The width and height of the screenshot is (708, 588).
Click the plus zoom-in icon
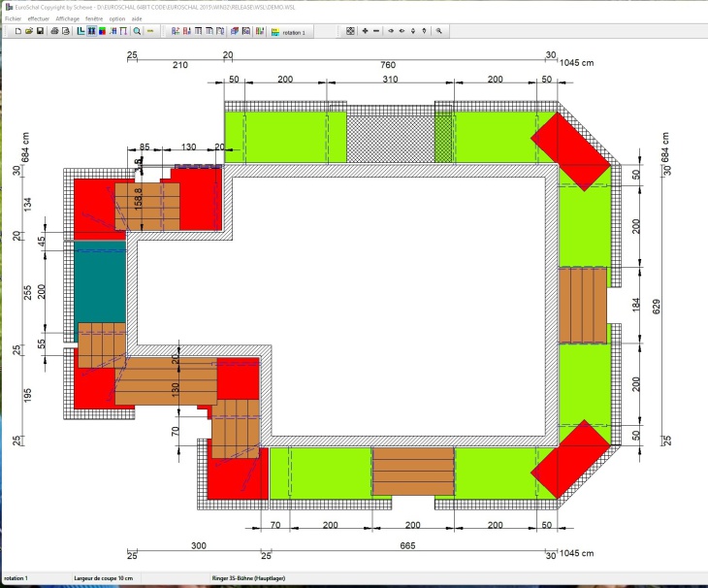coord(365,31)
